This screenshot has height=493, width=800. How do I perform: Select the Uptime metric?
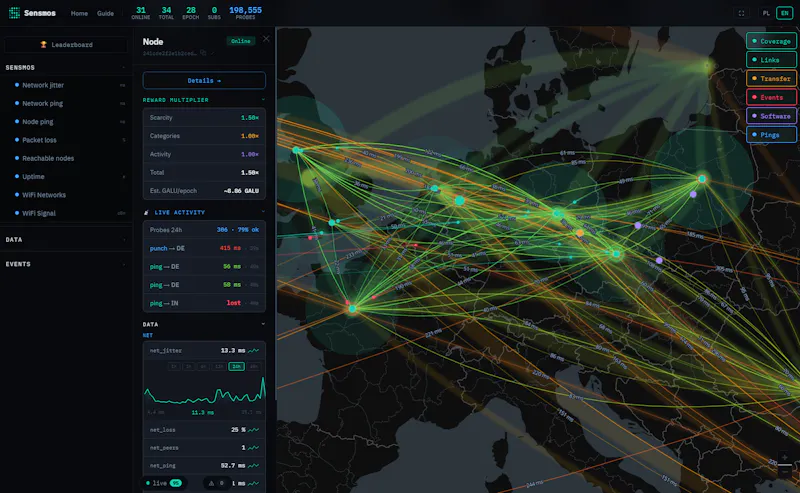(66, 177)
